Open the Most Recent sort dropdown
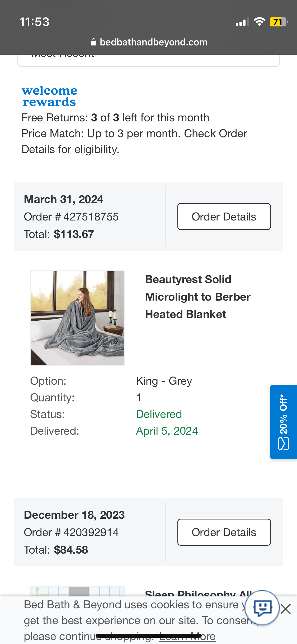297x644 pixels. click(148, 60)
